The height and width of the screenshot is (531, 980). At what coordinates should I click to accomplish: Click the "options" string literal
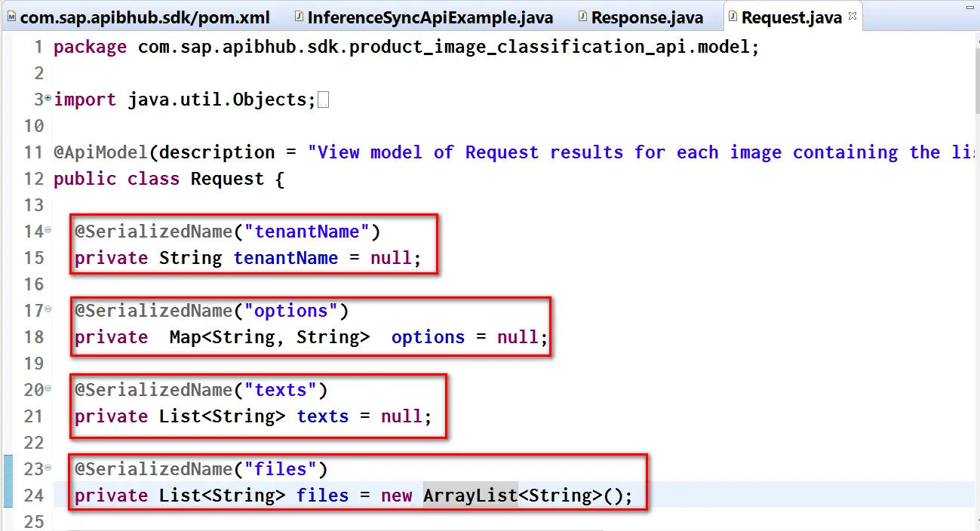pos(291,311)
